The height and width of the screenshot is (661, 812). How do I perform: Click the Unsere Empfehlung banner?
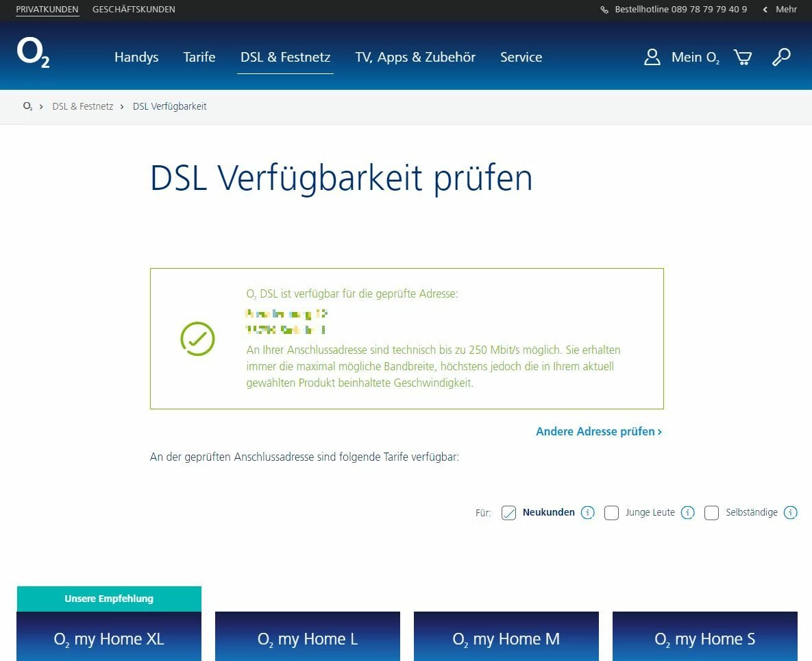pyautogui.click(x=109, y=599)
